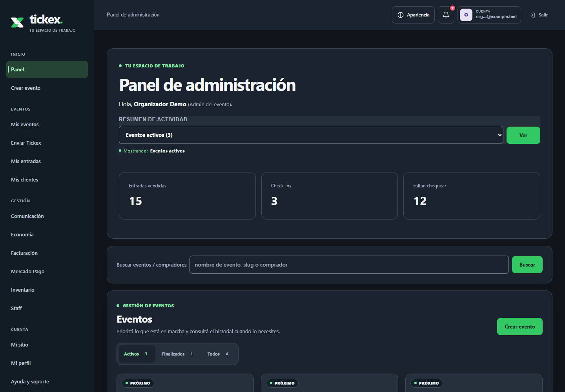Switch to the Finalizados tab
This screenshot has width=565, height=392.
[178, 354]
